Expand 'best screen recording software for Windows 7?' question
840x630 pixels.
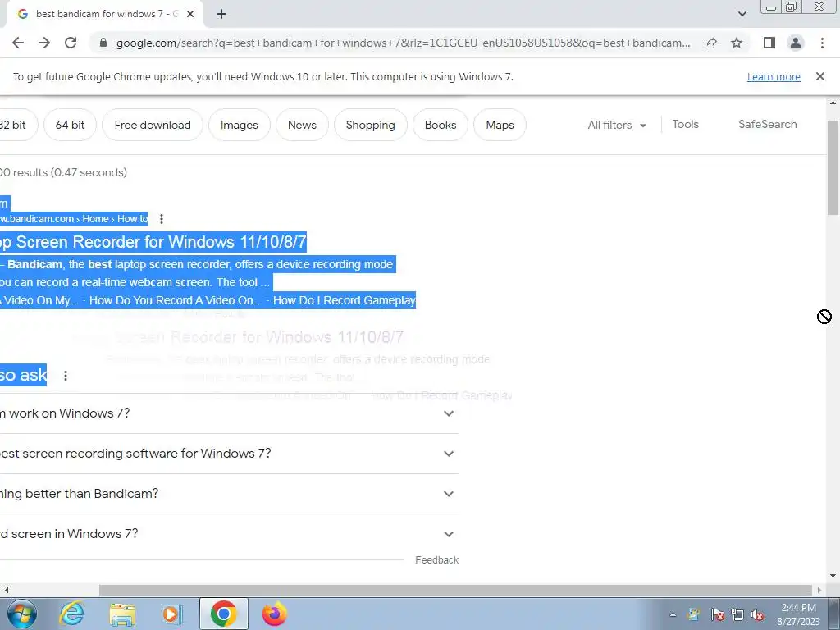[230, 454]
